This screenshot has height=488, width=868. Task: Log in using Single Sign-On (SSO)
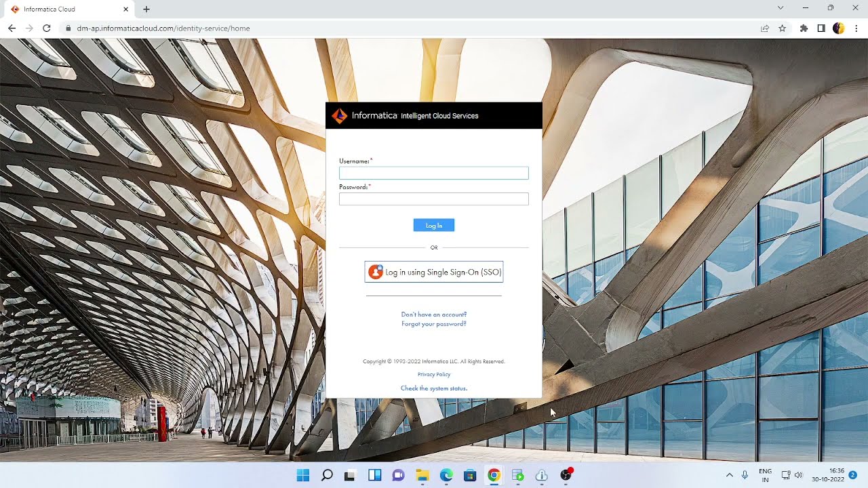[x=434, y=272]
